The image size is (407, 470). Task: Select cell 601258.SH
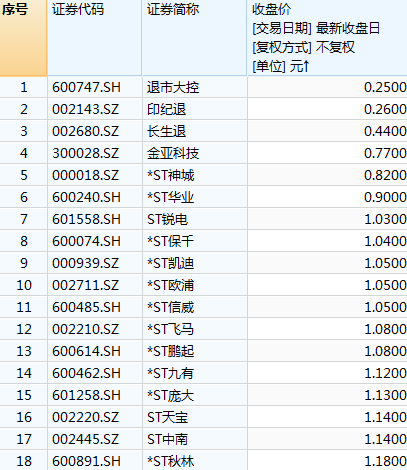click(x=86, y=395)
